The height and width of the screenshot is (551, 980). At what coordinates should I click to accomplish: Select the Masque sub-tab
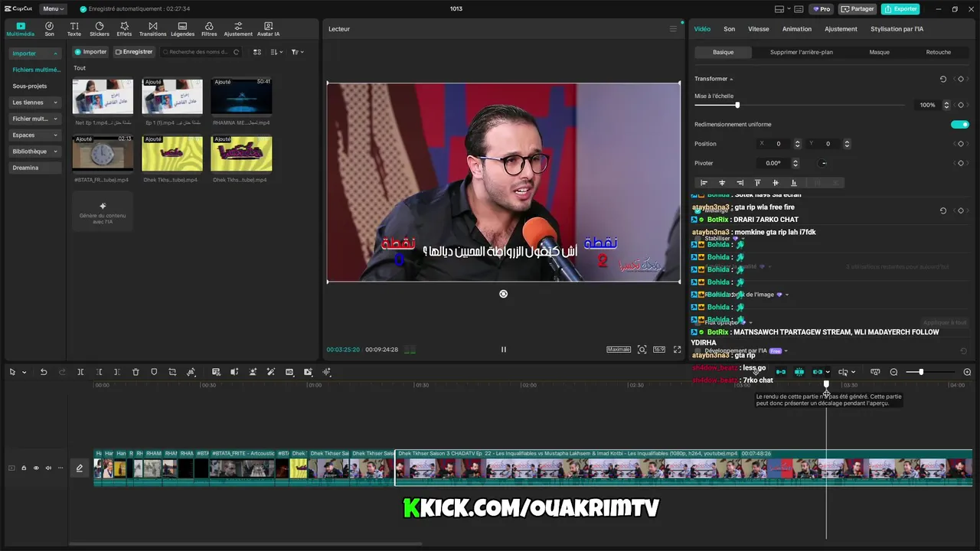[879, 52]
